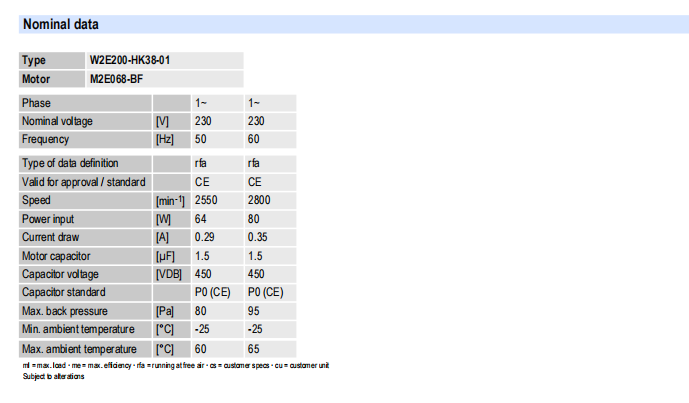
Task: Click the power input value 64
Action: click(x=200, y=218)
